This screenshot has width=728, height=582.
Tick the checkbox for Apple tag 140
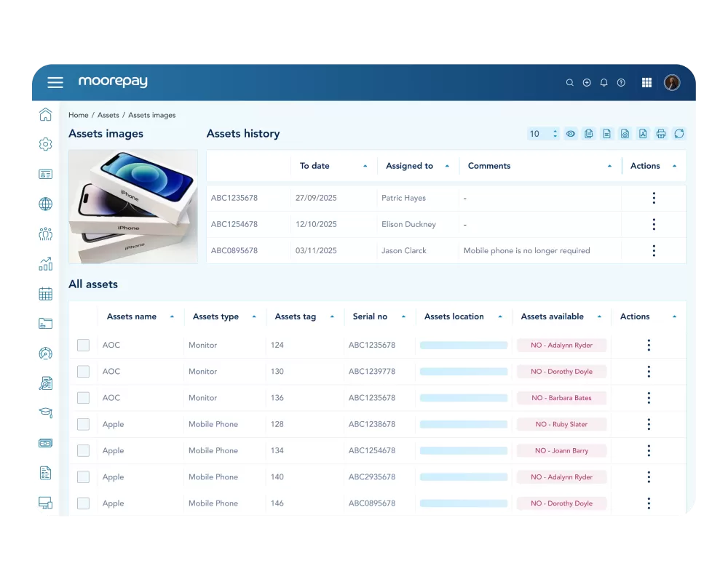83,477
